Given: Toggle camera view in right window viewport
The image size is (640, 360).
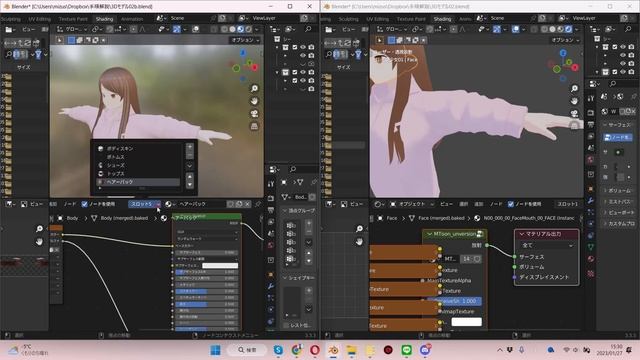Looking at the screenshot, I should point(574,113).
